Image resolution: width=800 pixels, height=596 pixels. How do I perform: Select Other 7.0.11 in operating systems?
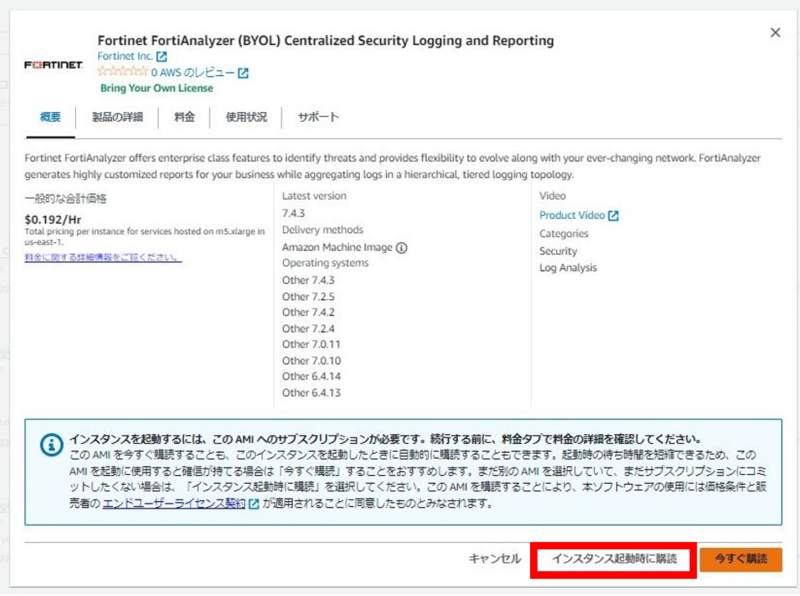pos(311,344)
